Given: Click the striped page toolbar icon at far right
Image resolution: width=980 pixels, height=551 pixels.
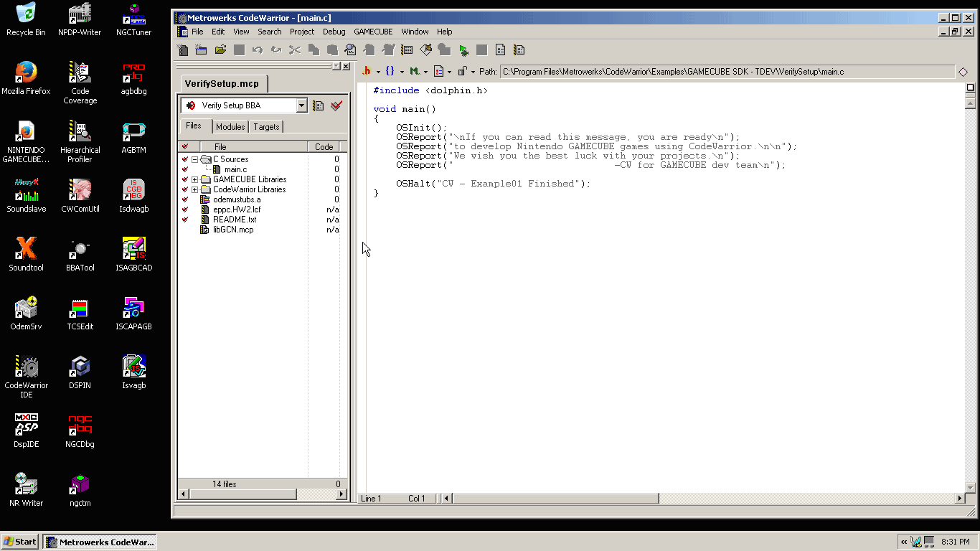Looking at the screenshot, I should tap(519, 50).
